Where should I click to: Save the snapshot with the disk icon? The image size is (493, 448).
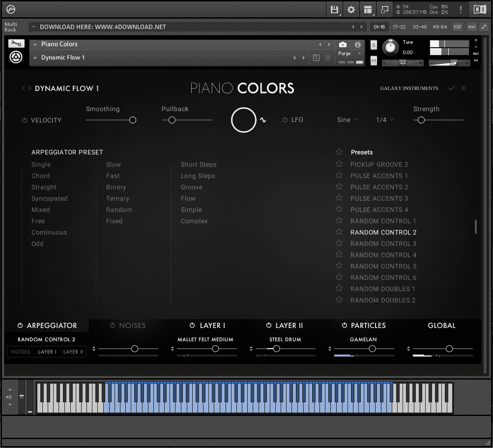pyautogui.click(x=317, y=58)
